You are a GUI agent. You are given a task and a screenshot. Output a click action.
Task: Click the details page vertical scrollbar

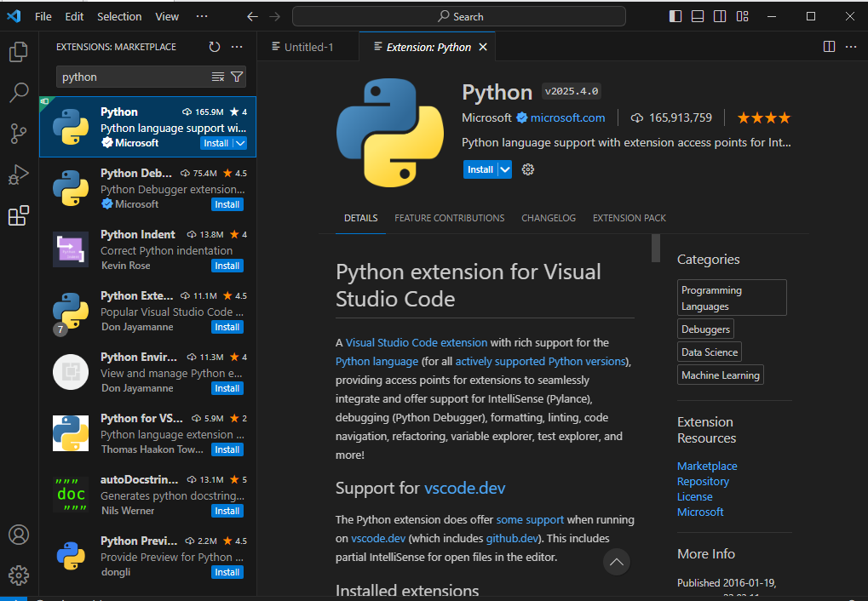coord(656,248)
